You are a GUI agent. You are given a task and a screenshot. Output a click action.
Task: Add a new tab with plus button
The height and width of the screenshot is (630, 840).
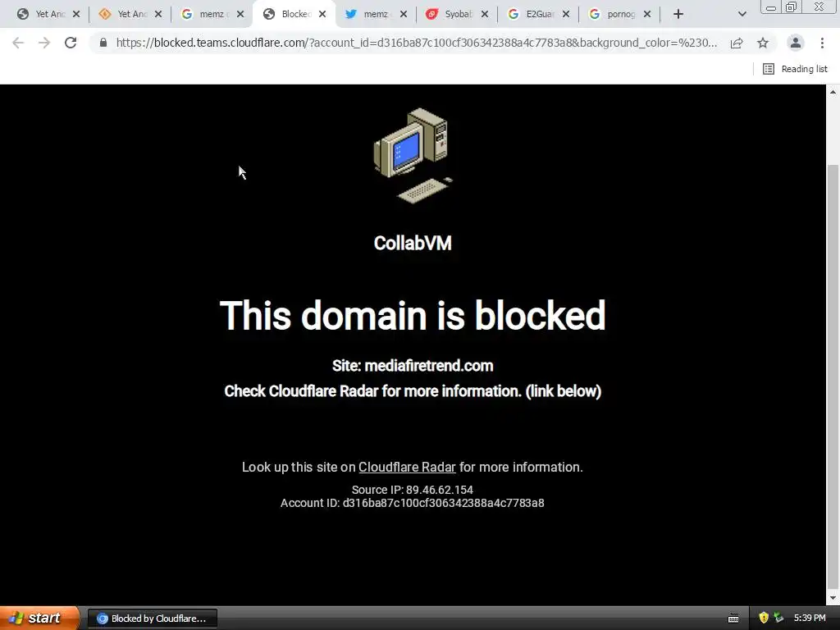[678, 15]
